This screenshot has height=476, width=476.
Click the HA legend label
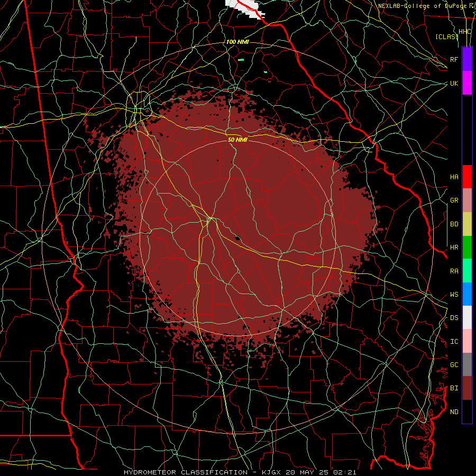(x=454, y=177)
